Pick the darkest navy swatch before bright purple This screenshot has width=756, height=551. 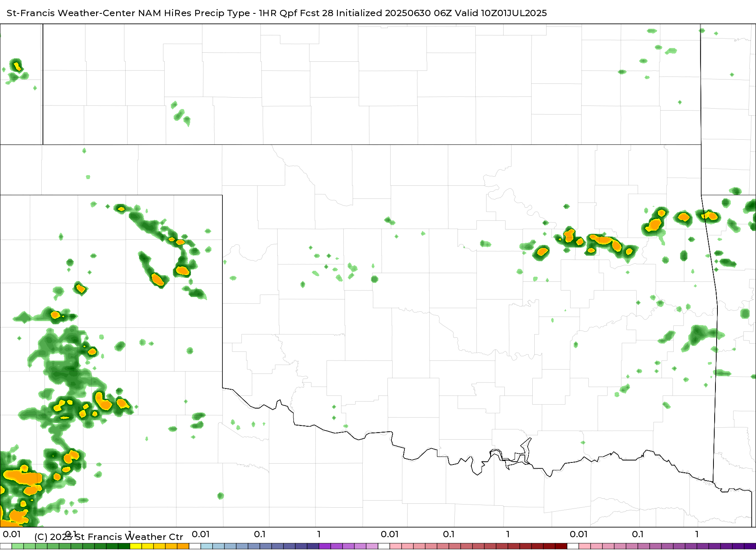[313, 546]
